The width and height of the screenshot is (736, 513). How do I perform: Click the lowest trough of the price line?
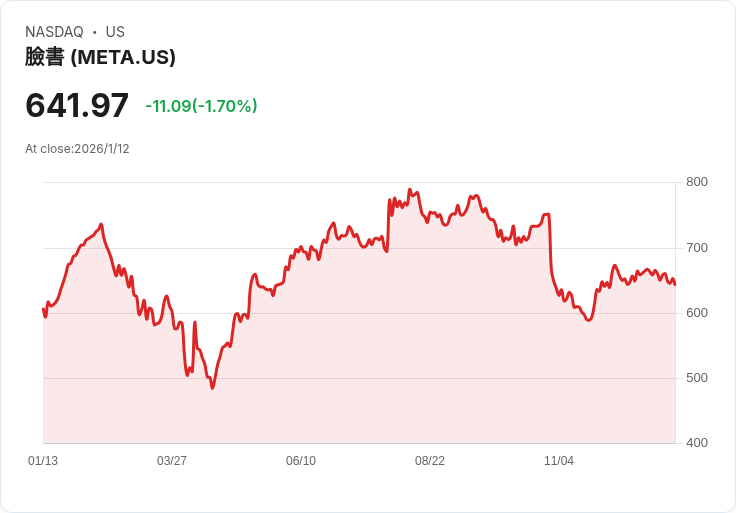coord(212,387)
